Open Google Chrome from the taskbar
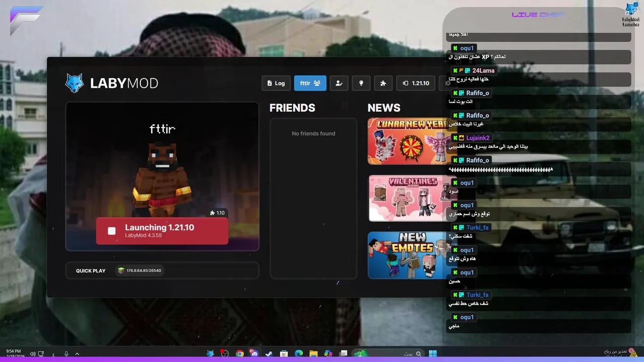Image resolution: width=644 pixels, height=362 pixels. [239, 353]
